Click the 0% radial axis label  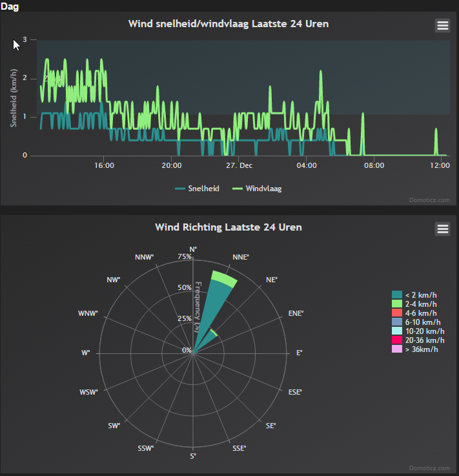[x=187, y=350]
